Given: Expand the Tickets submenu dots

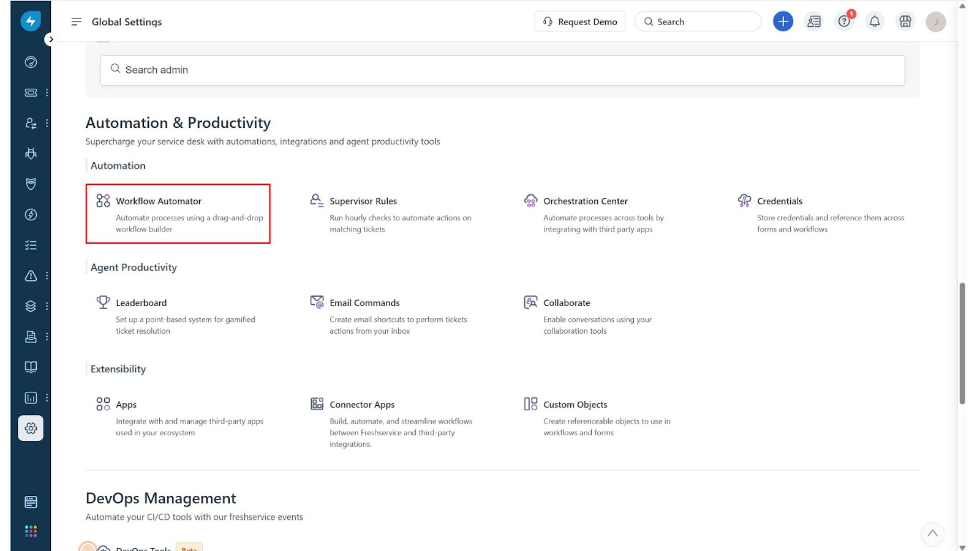Looking at the screenshot, I should 47,92.
